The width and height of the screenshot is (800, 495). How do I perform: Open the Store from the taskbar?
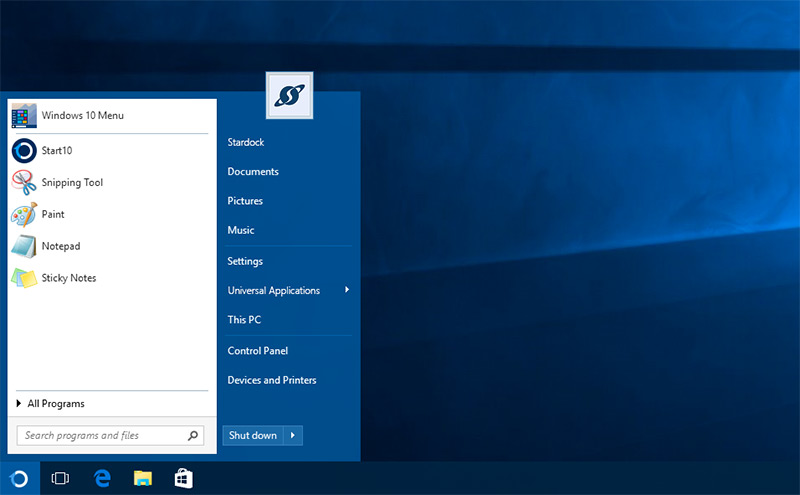(x=184, y=479)
